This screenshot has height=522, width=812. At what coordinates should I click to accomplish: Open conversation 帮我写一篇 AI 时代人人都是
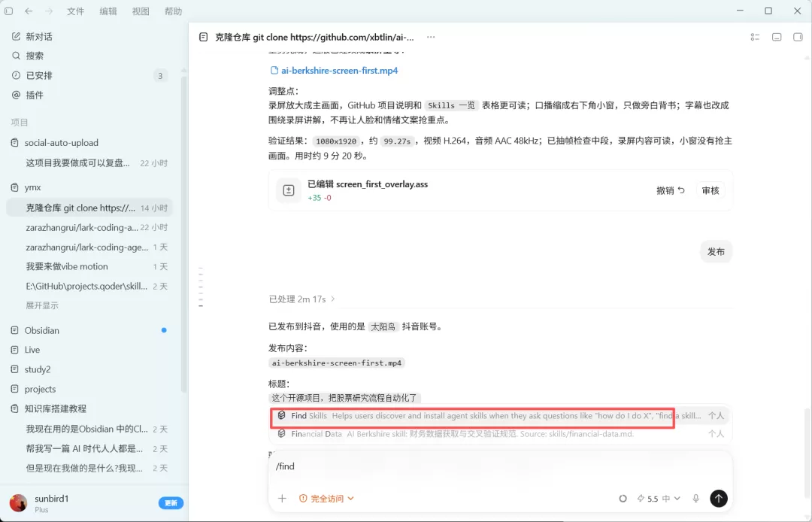click(89, 448)
